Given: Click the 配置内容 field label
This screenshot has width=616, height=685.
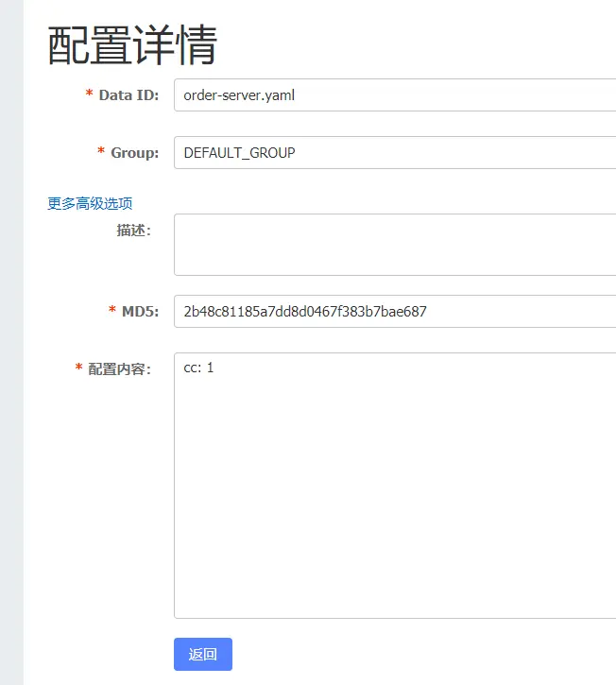Looking at the screenshot, I should pyautogui.click(x=119, y=368).
